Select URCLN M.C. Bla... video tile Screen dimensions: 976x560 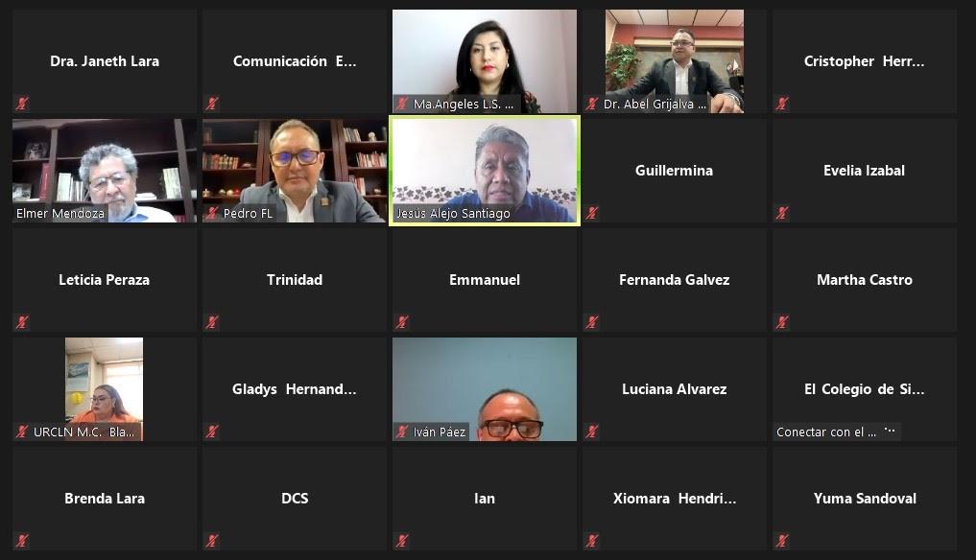click(x=105, y=389)
